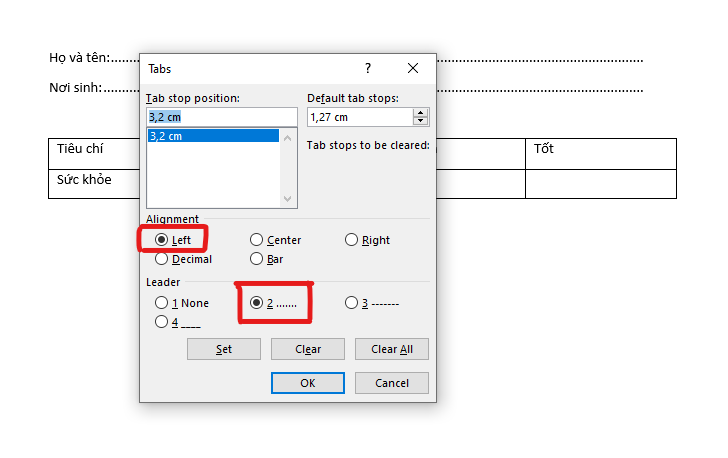The height and width of the screenshot is (458, 728).
Task: Click the Help question mark icon
Action: 368,69
